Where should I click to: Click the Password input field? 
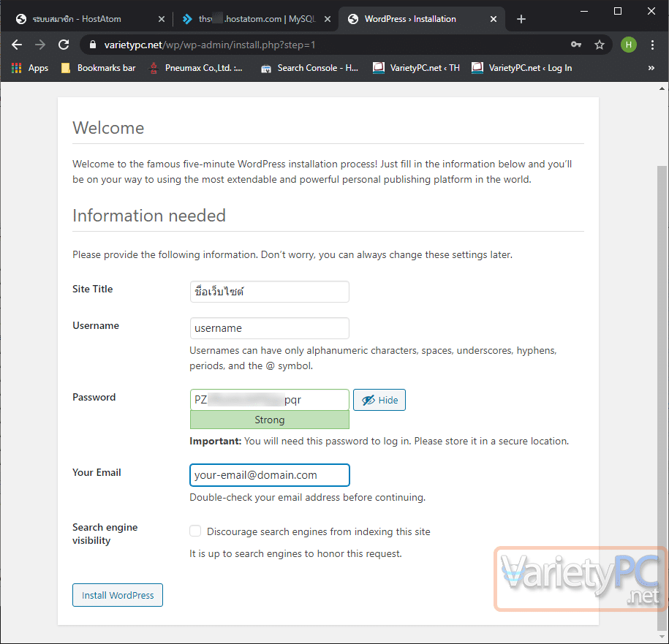click(270, 400)
